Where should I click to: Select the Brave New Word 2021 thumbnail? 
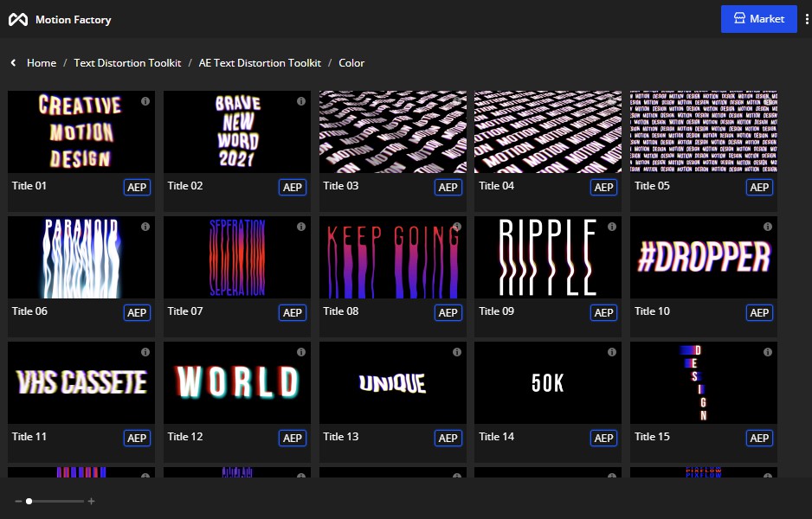237,132
